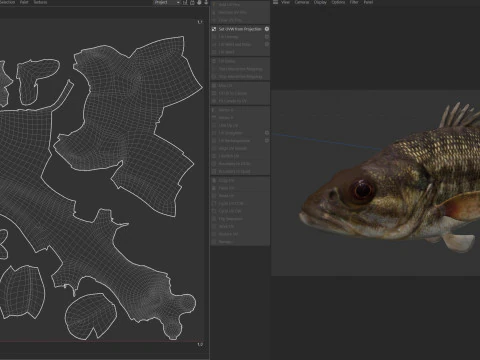The image size is (480, 360).
Task: Select the rounded shell-shaped UV island
Action: pyautogui.click(x=91, y=317)
